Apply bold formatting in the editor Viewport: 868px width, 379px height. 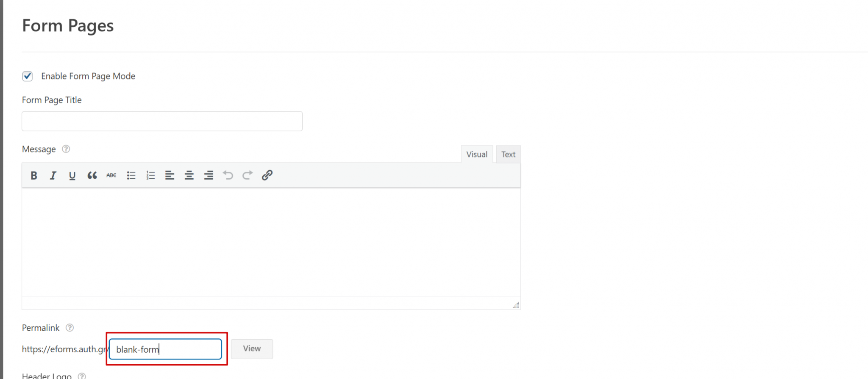pyautogui.click(x=33, y=175)
